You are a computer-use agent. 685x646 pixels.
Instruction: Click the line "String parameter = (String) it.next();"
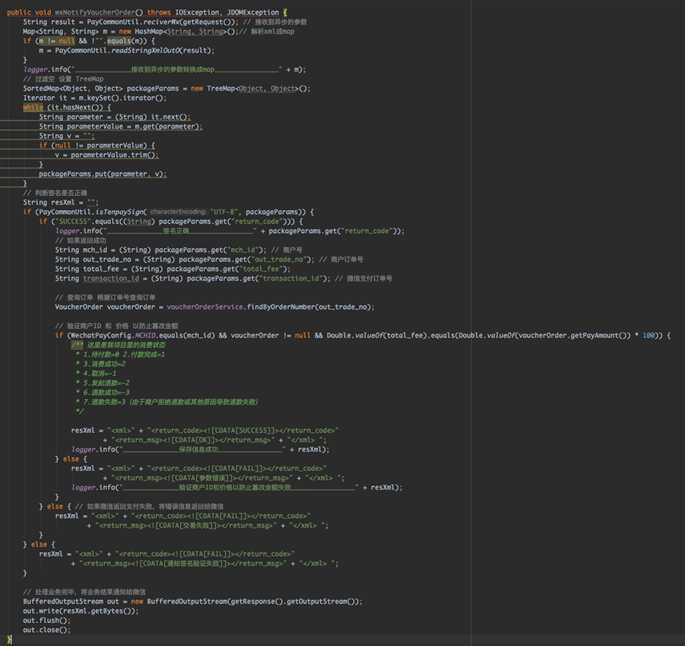(114, 117)
